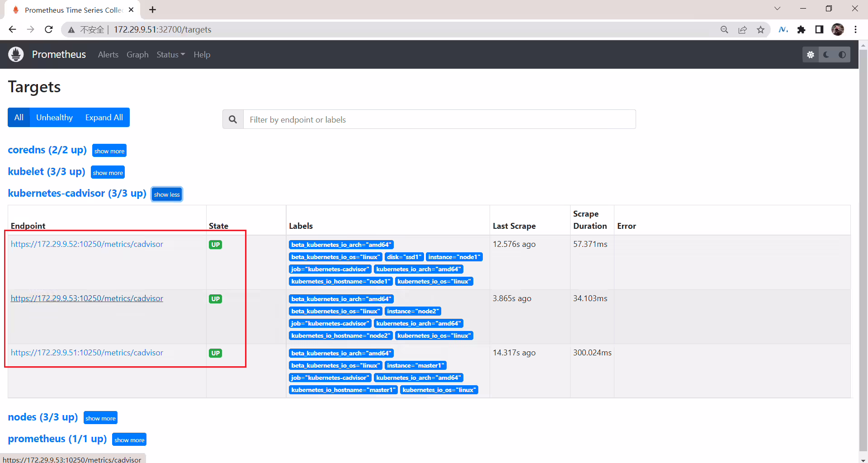Click the filter search magnifier icon
The height and width of the screenshot is (463, 868).
(233, 119)
